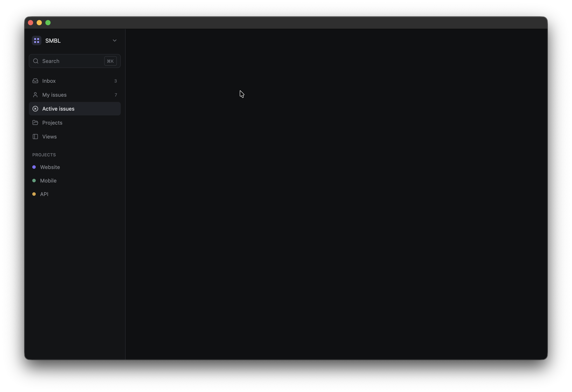The width and height of the screenshot is (572, 392).
Task: Click the Inbox count badge 3
Action: pos(116,81)
